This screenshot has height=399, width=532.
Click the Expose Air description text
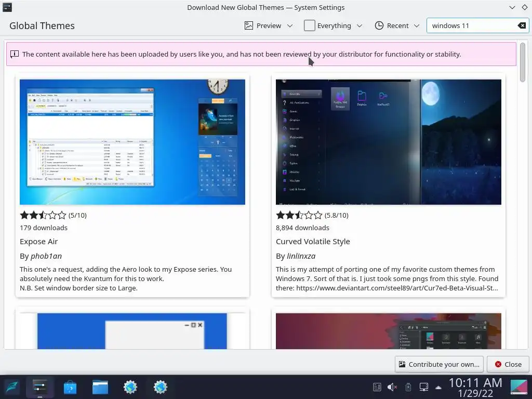click(x=126, y=278)
